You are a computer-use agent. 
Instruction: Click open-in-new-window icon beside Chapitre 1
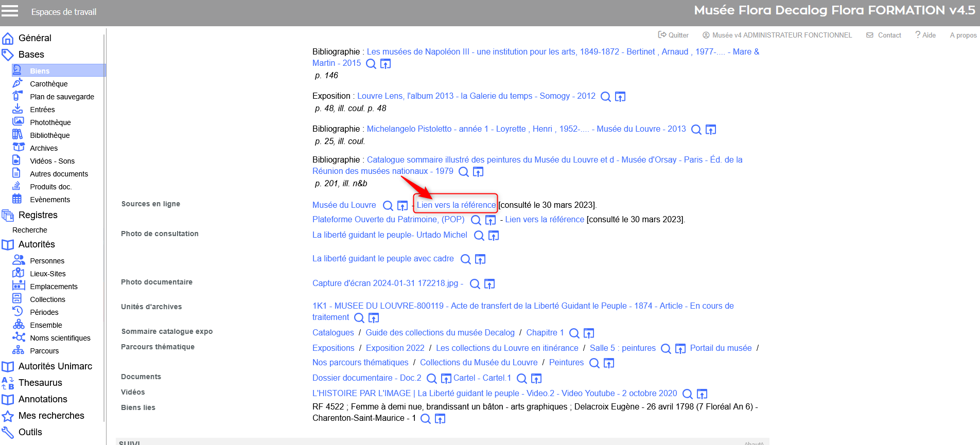pos(589,333)
